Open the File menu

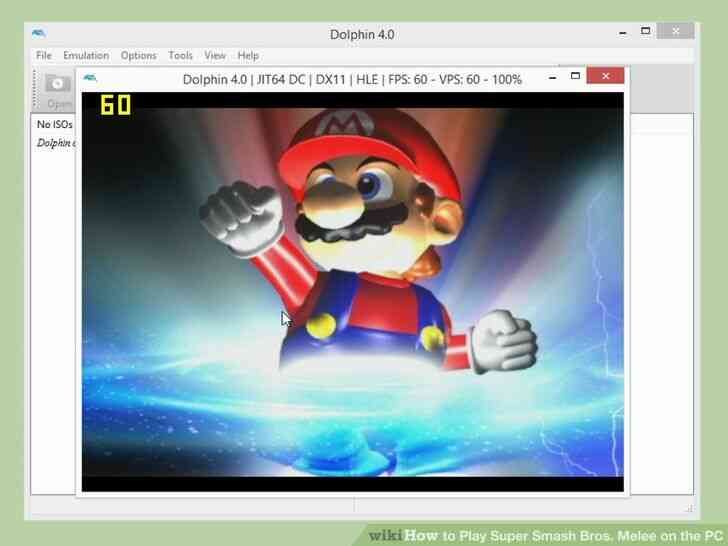tap(44, 56)
